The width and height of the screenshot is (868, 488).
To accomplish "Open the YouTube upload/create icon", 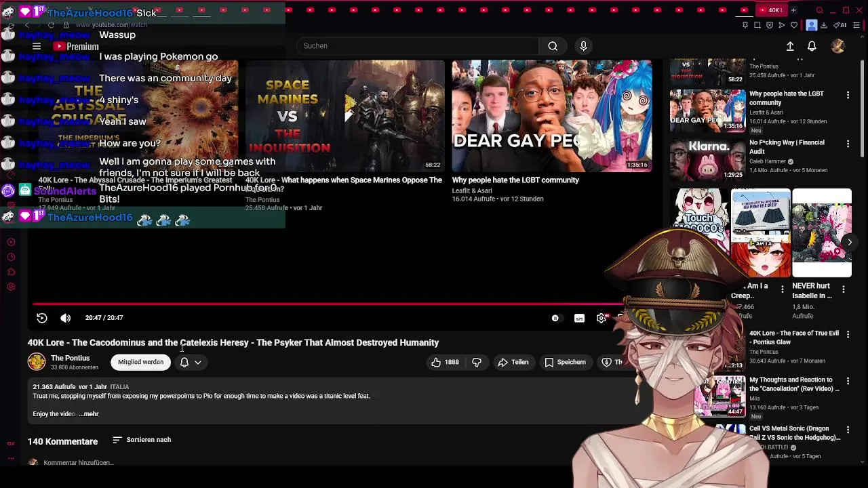I will coord(790,46).
